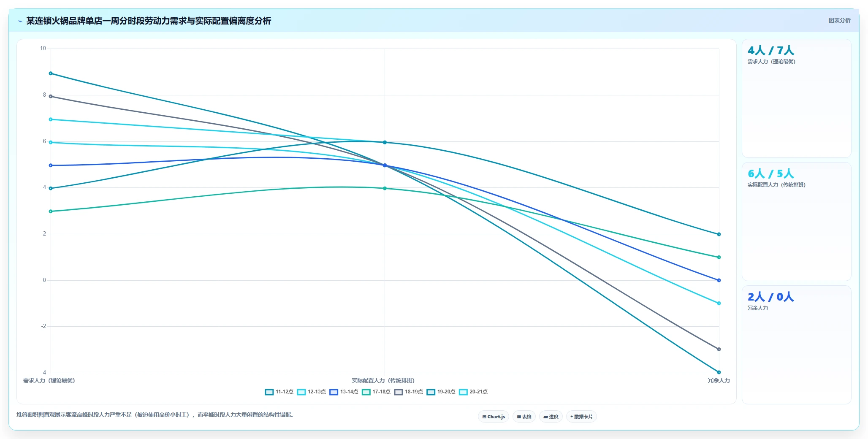Click the 表格 tag

pos(524,417)
